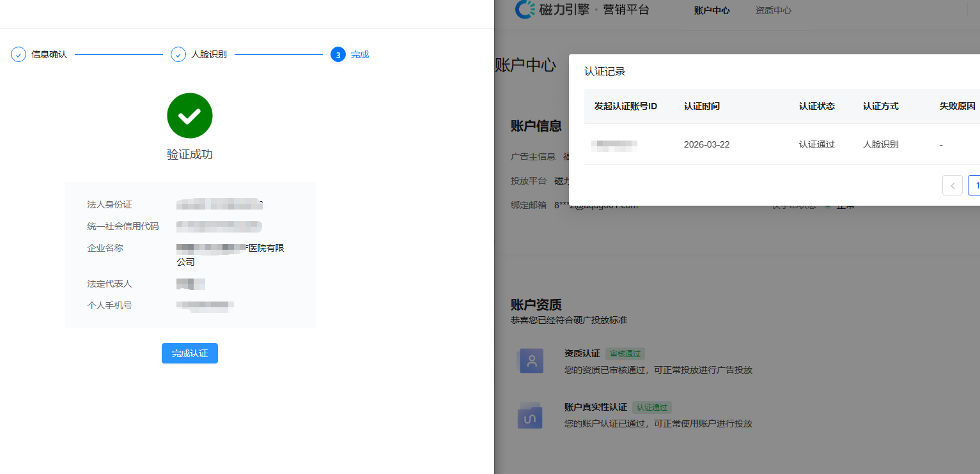Viewport: 980px width, 474px height.
Task: Click the 磁力引擎 logo icon
Action: (x=525, y=10)
